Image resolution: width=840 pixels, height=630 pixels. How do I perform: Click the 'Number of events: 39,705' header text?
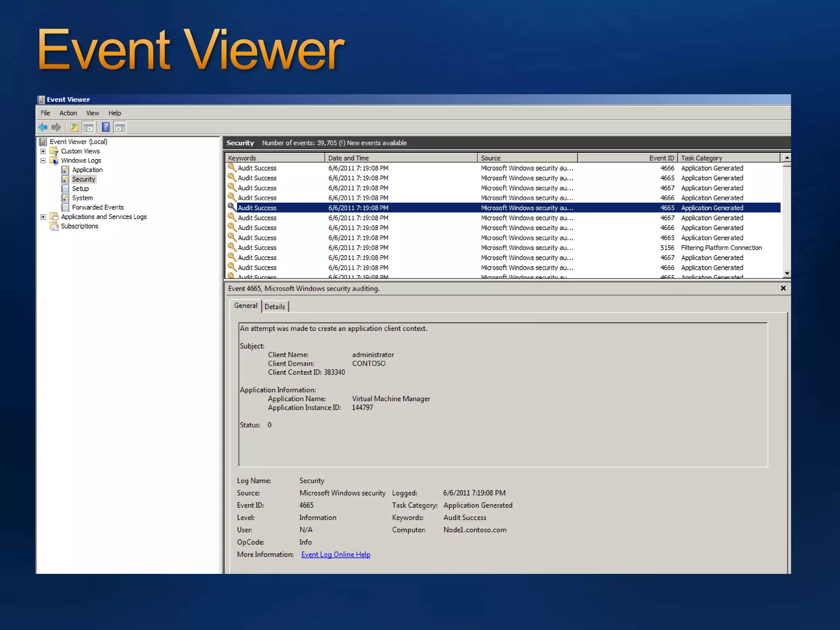pos(299,143)
